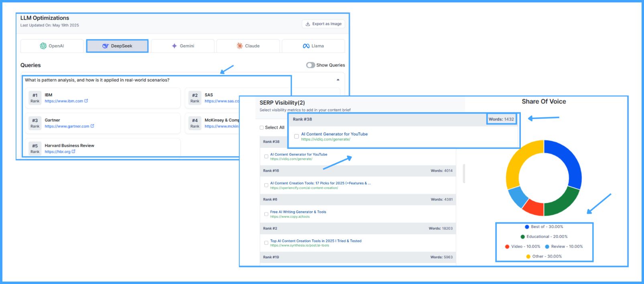The image size is (644, 284).
Task: Click the Rank #16 row header
Action: [x=358, y=171]
